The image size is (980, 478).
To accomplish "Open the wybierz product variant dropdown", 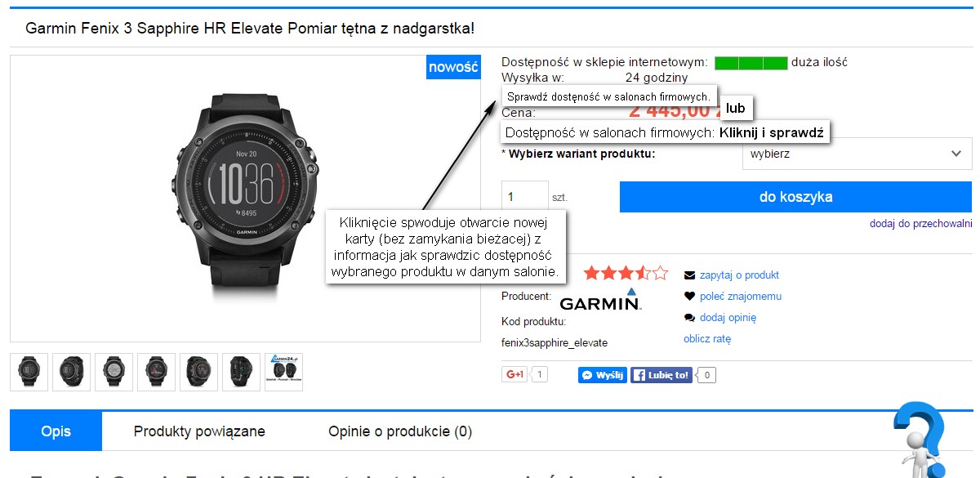I will pyautogui.click(x=857, y=154).
